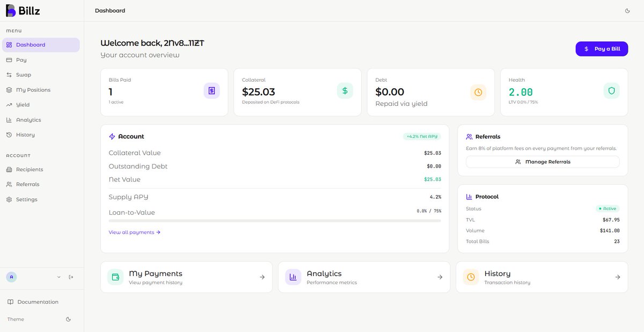Open Settings in the sidebar

coord(41,199)
